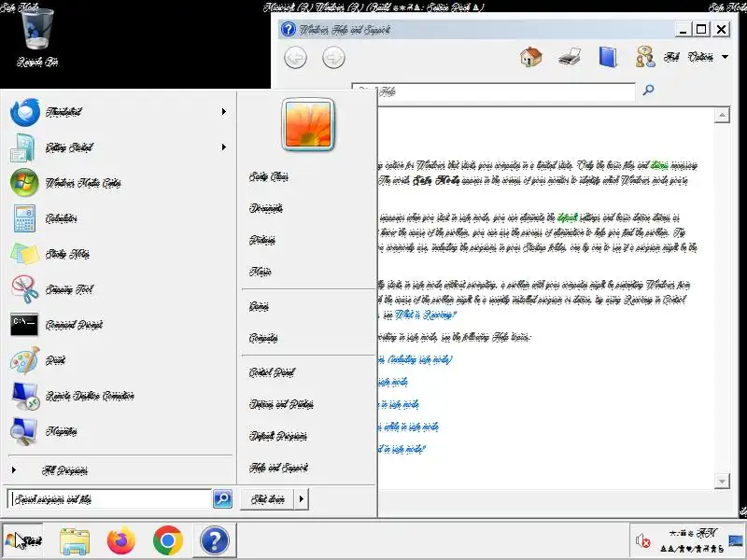Viewport: 747px width, 560px height.
Task: Launch the Magnifier icon
Action: 23,431
